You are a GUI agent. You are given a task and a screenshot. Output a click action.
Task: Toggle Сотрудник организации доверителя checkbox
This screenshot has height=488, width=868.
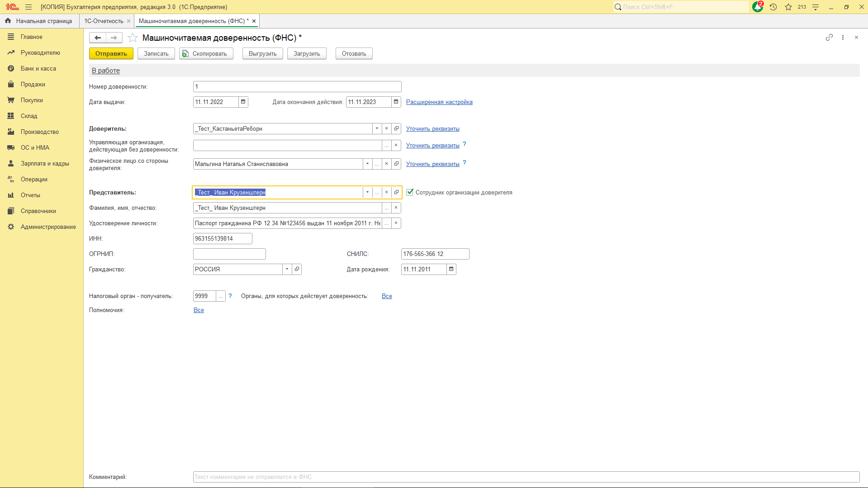pos(410,192)
